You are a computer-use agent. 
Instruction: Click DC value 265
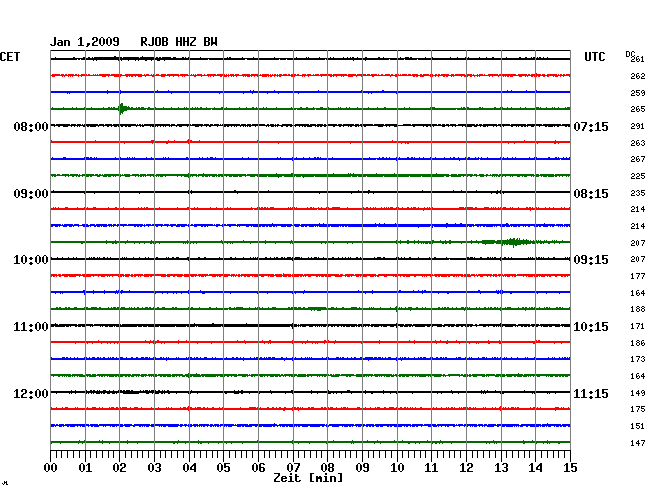tap(638, 109)
